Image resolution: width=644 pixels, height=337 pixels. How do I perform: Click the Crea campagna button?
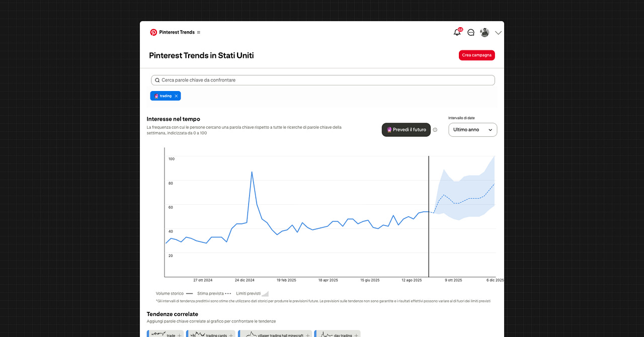click(476, 55)
